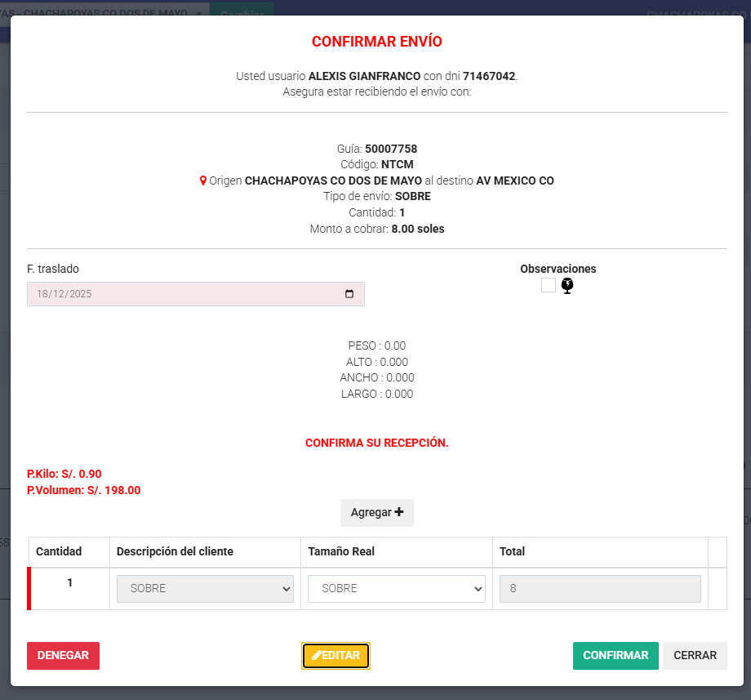Click the Total column header
This screenshot has height=700, width=751.
pos(512,551)
